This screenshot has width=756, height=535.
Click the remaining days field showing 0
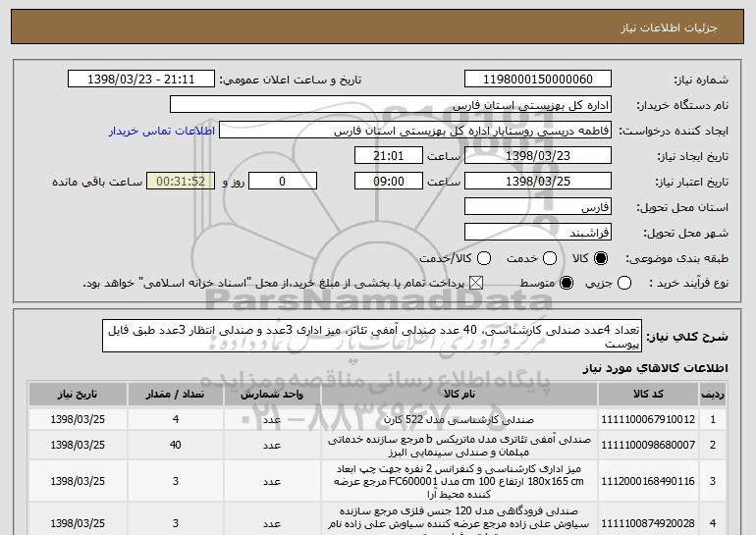click(x=283, y=182)
